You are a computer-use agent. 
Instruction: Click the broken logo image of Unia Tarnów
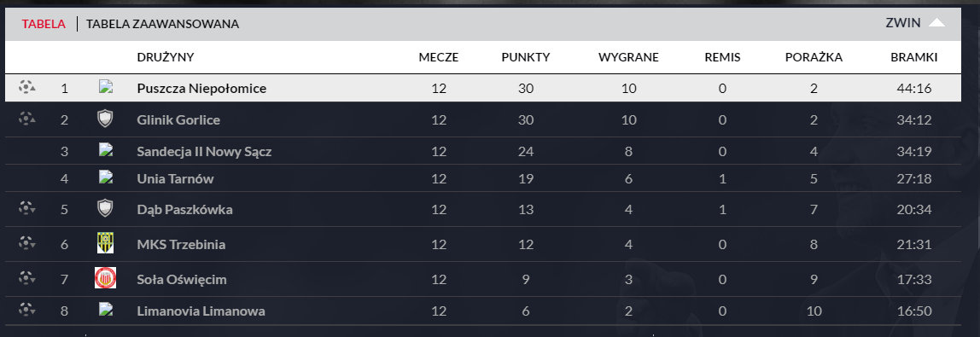(x=105, y=177)
